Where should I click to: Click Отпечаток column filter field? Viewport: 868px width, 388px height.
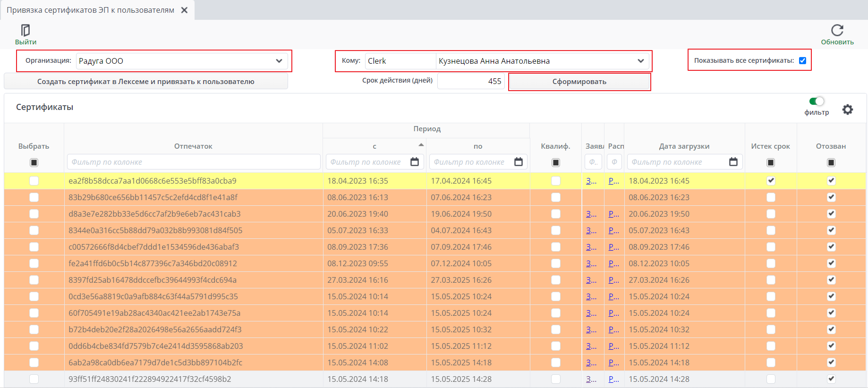pyautogui.click(x=194, y=162)
